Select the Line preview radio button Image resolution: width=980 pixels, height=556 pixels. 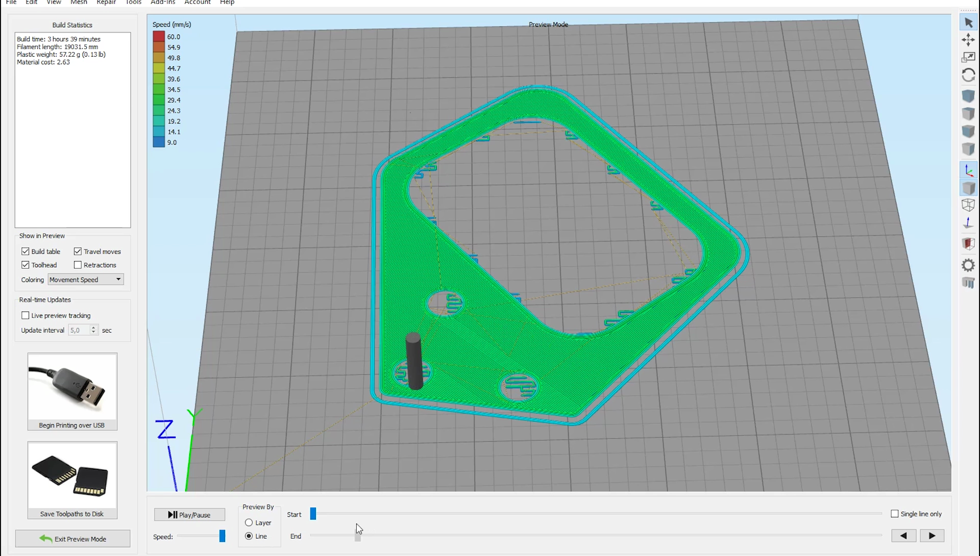(x=249, y=536)
